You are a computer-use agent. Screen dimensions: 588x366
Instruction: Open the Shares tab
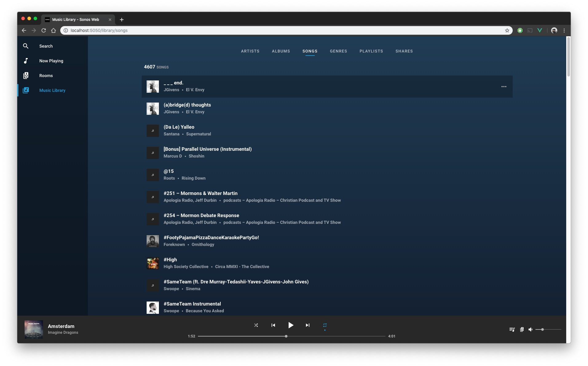click(404, 51)
